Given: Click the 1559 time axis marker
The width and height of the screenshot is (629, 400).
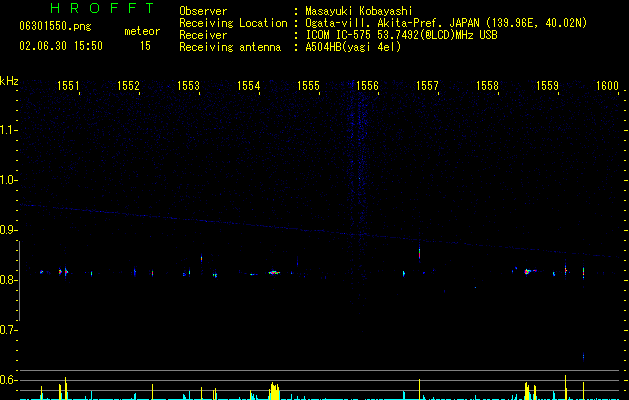Looking at the screenshot, I should (547, 86).
